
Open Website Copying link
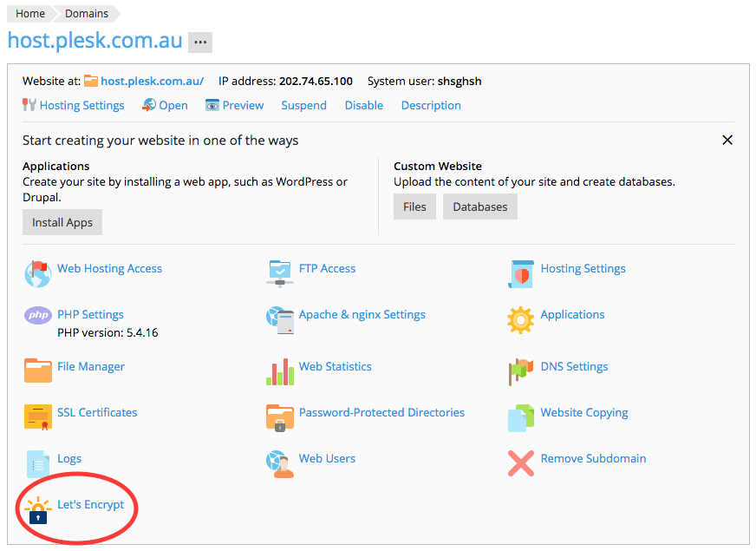pos(584,412)
